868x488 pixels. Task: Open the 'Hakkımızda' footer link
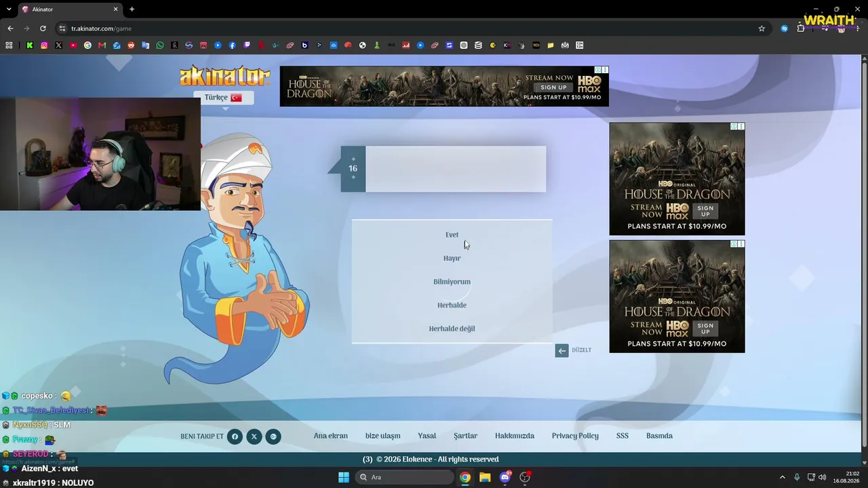[x=514, y=436]
